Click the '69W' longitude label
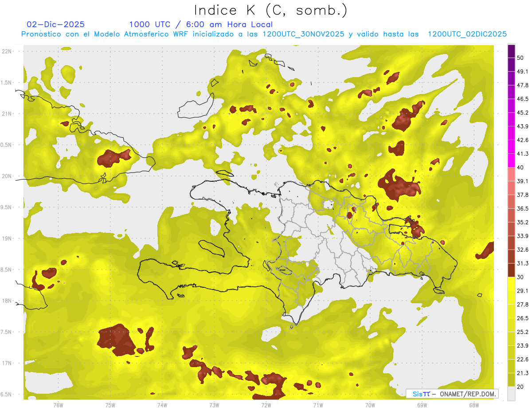This screenshot has width=532, height=411. coord(422,405)
